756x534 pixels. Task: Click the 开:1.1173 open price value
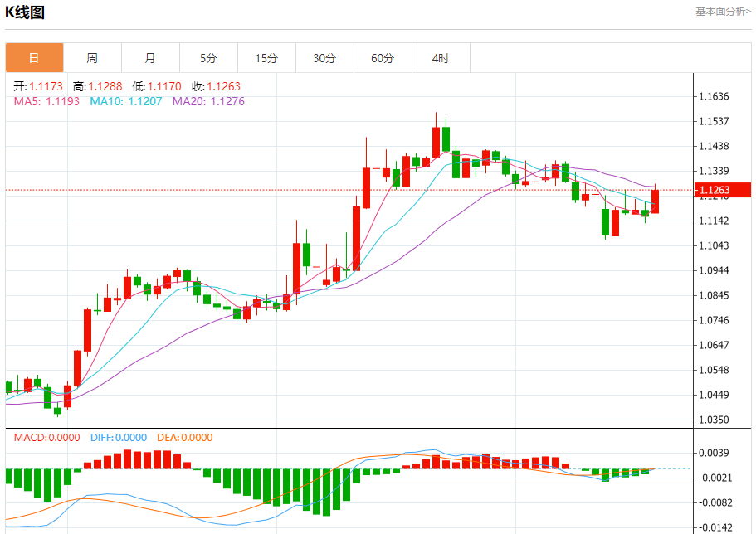(x=38, y=86)
